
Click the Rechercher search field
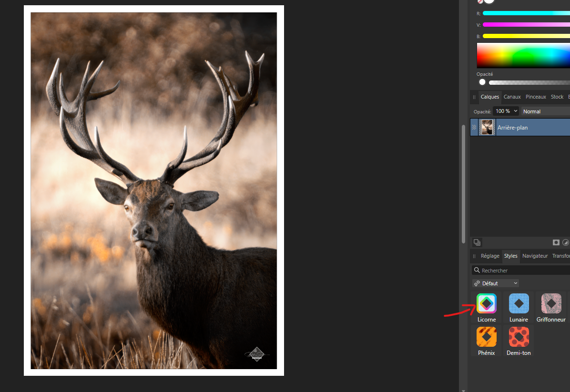(x=521, y=270)
